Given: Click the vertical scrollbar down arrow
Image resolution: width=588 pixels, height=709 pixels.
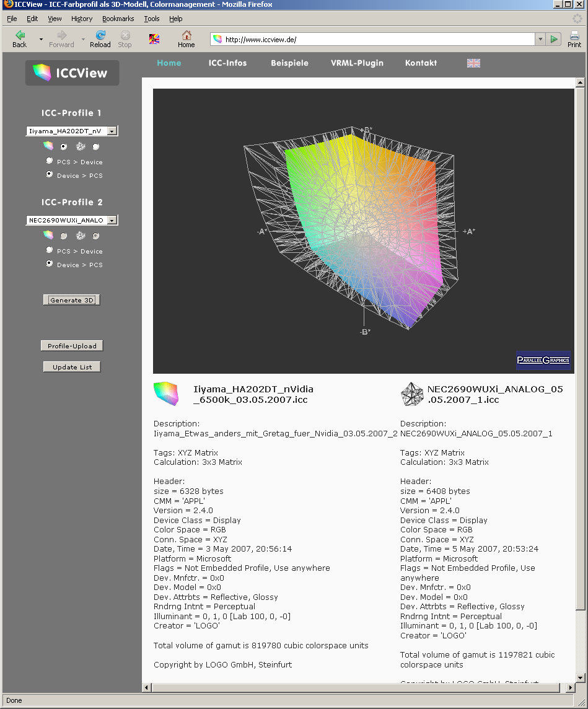Looking at the screenshot, I should point(580,678).
